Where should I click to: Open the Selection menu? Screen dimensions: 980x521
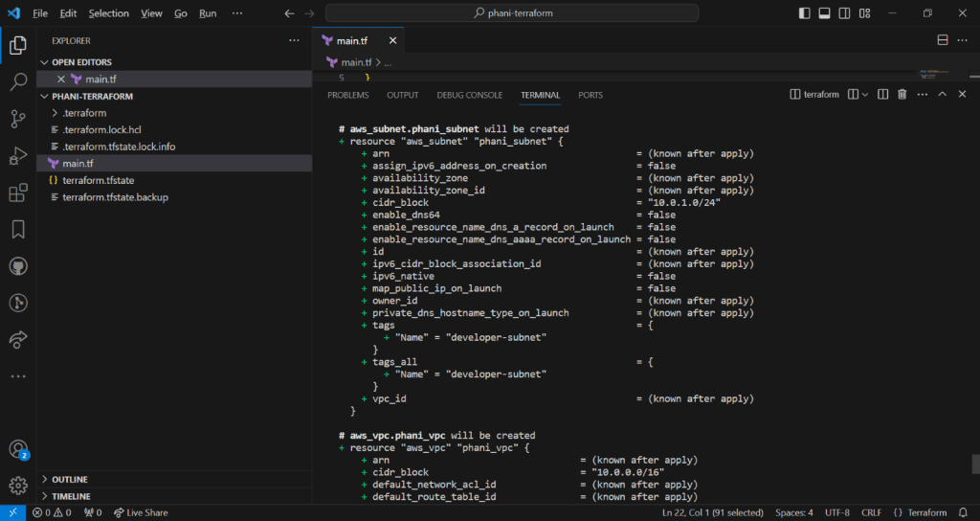(x=108, y=13)
